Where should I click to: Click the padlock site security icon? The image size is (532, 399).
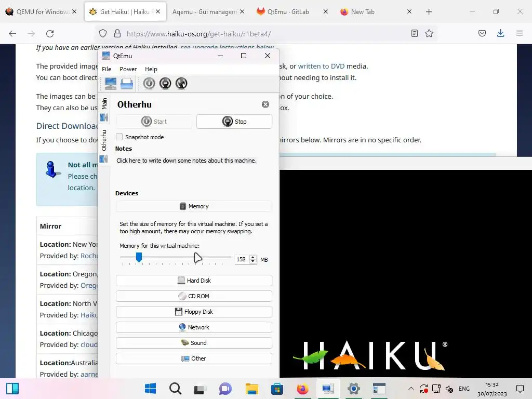pos(117,34)
